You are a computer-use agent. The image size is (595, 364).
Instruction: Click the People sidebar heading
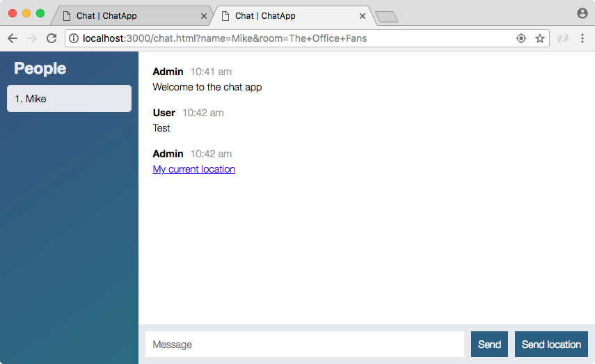(x=40, y=69)
